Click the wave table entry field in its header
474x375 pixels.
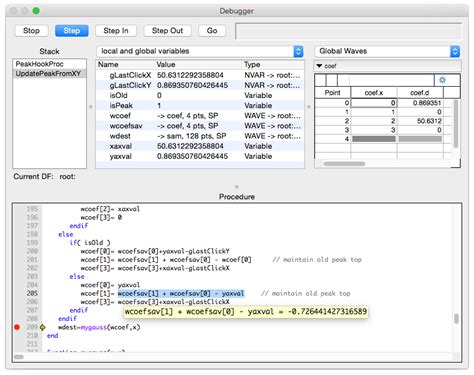click(x=391, y=80)
